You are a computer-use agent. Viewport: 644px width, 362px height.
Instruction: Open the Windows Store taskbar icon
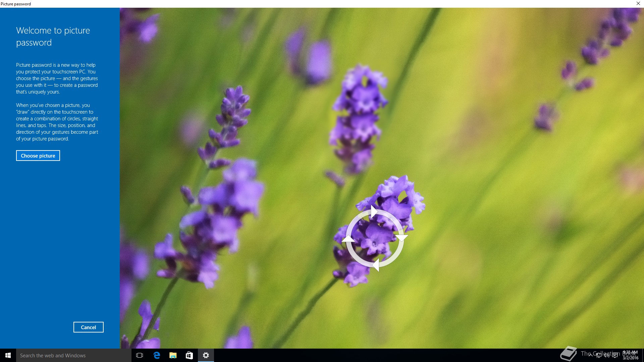pos(189,355)
